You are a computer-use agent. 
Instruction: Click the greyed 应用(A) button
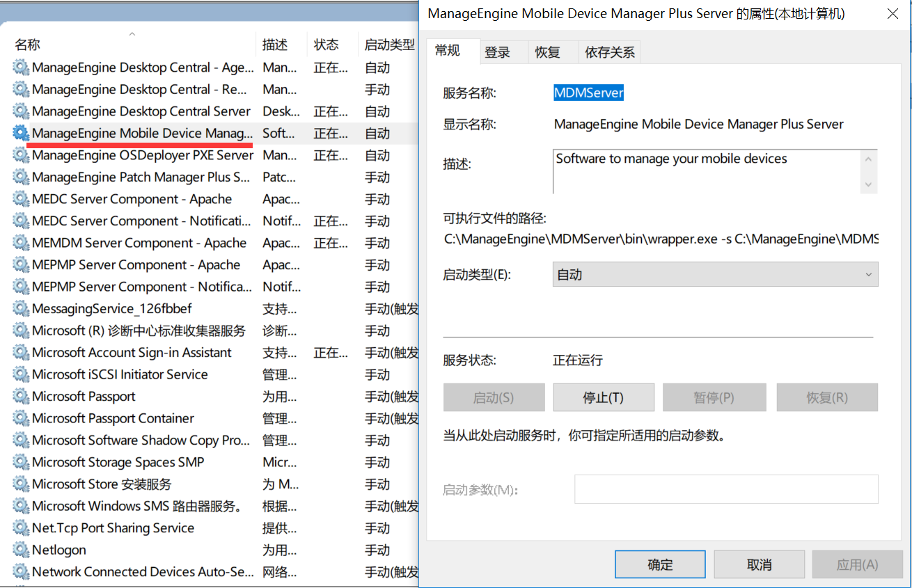857,564
